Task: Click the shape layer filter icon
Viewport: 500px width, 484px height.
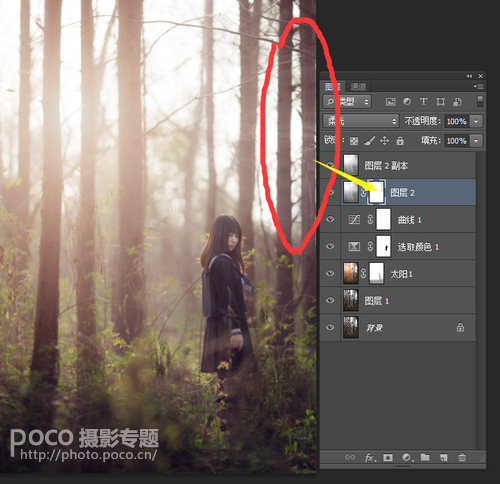Action: tap(441, 102)
